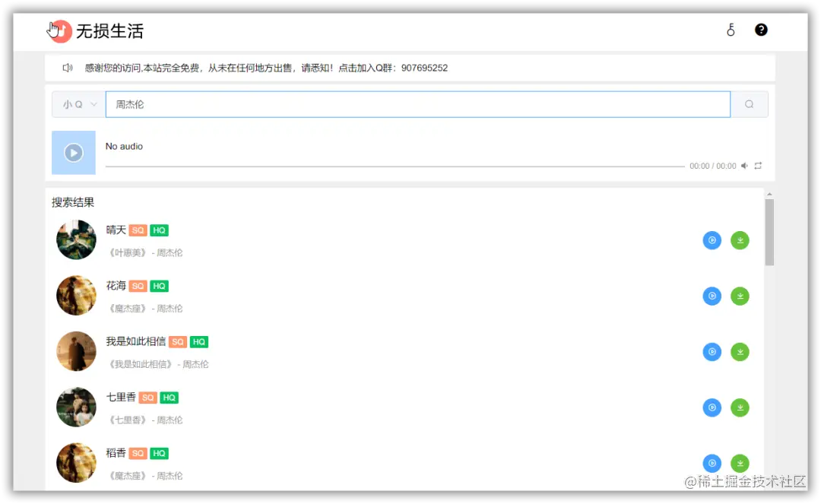Open the 小Q source dropdown

click(79, 104)
